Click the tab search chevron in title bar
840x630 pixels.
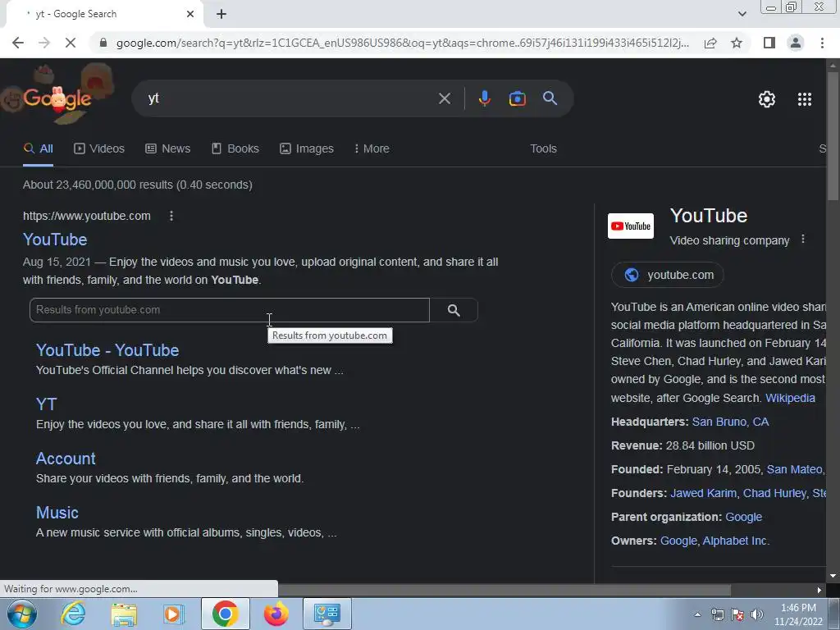point(742,14)
